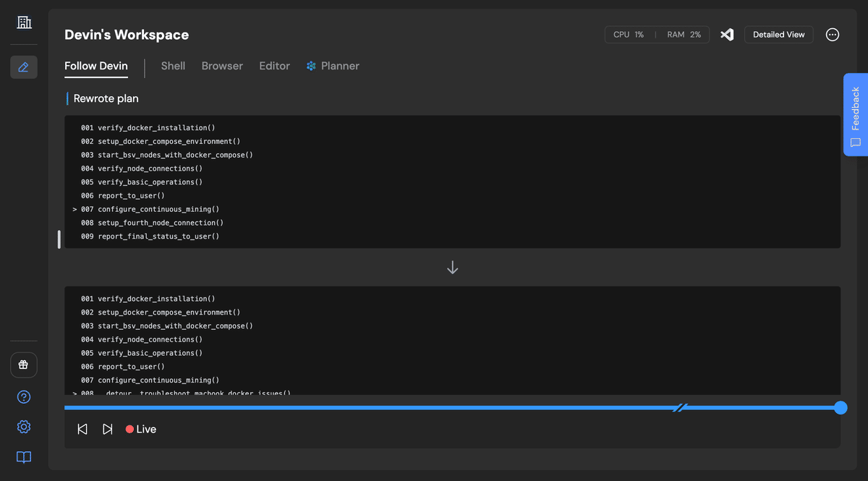Viewport: 868px width, 481px height.
Task: Select the Editor tab
Action: (274, 65)
